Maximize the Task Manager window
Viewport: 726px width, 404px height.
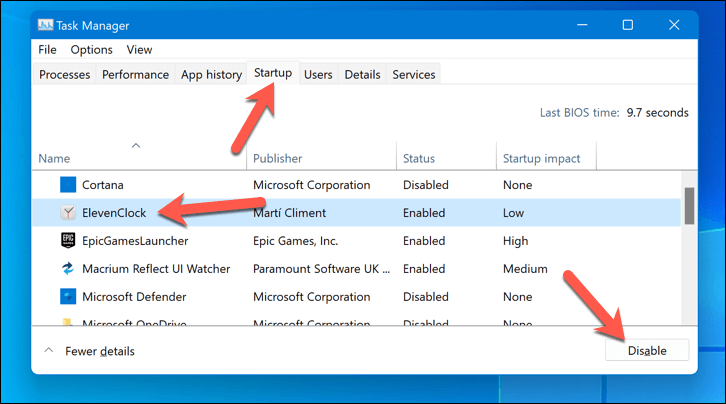coord(627,25)
